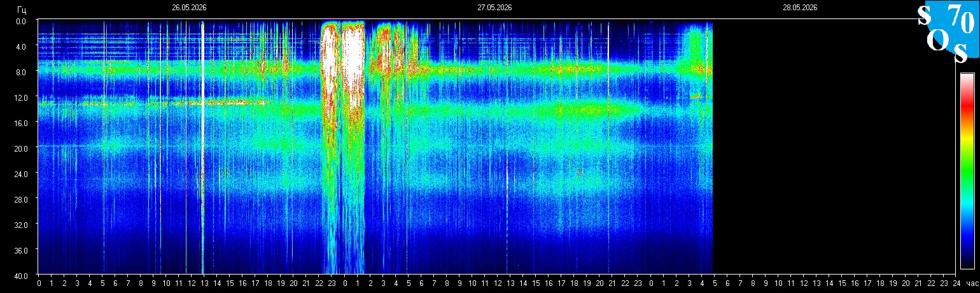Click the 36.0 frequency axis label
The image size is (980, 293).
(x=20, y=250)
